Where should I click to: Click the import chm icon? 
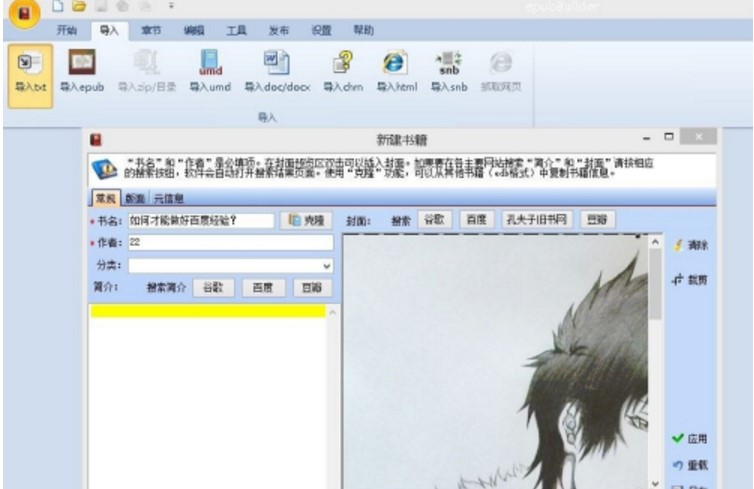click(x=343, y=72)
